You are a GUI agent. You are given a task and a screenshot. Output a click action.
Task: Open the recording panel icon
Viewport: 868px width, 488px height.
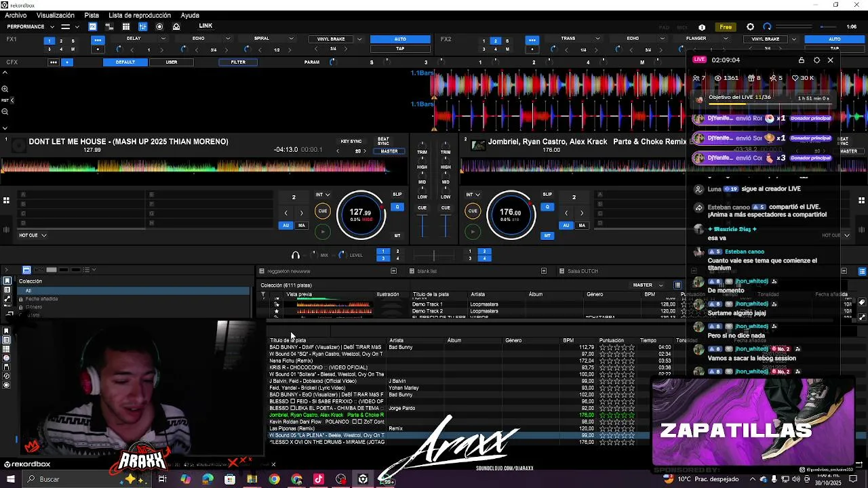tap(159, 26)
